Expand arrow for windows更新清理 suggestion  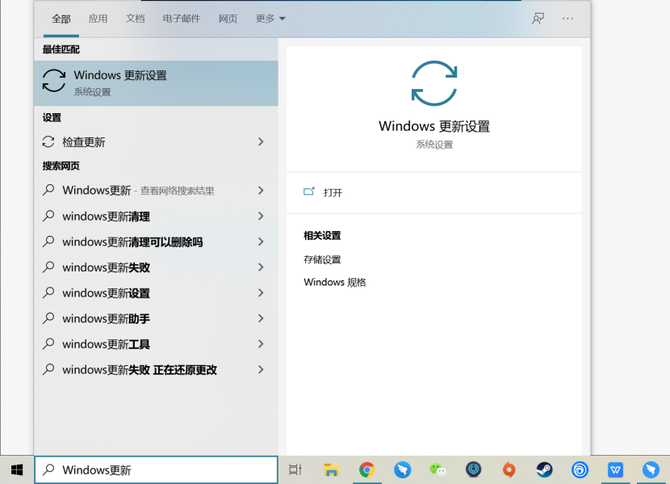coord(261,216)
